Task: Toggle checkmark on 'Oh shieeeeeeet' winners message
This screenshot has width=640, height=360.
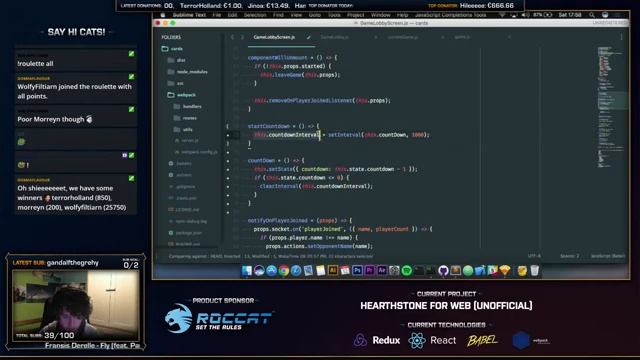Action: (x=131, y=178)
